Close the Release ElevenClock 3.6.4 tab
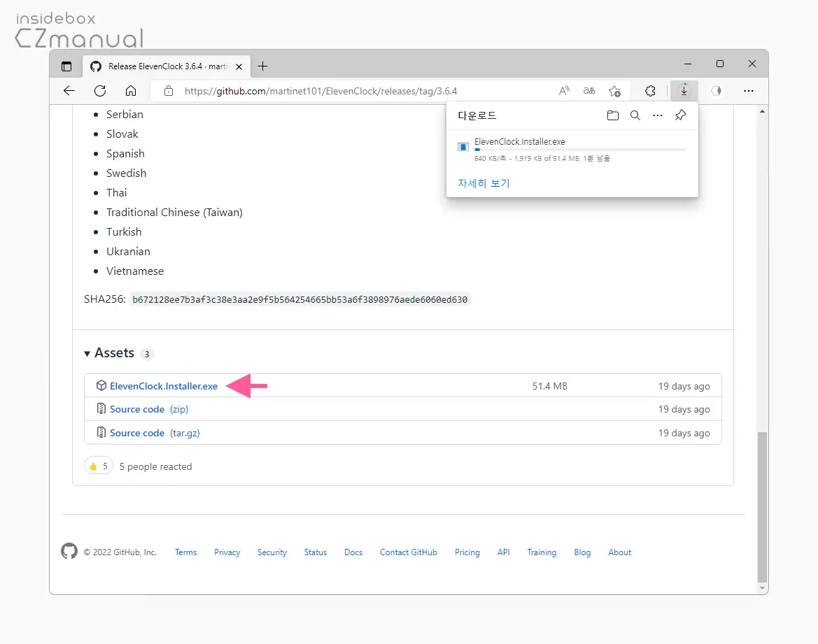Screen dimensions: 818x644 coord(239,66)
